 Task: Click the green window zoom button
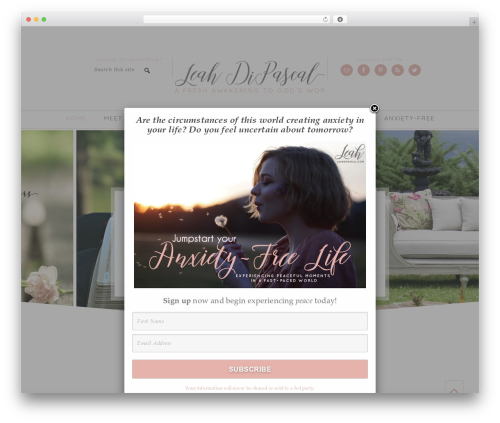pos(44,19)
